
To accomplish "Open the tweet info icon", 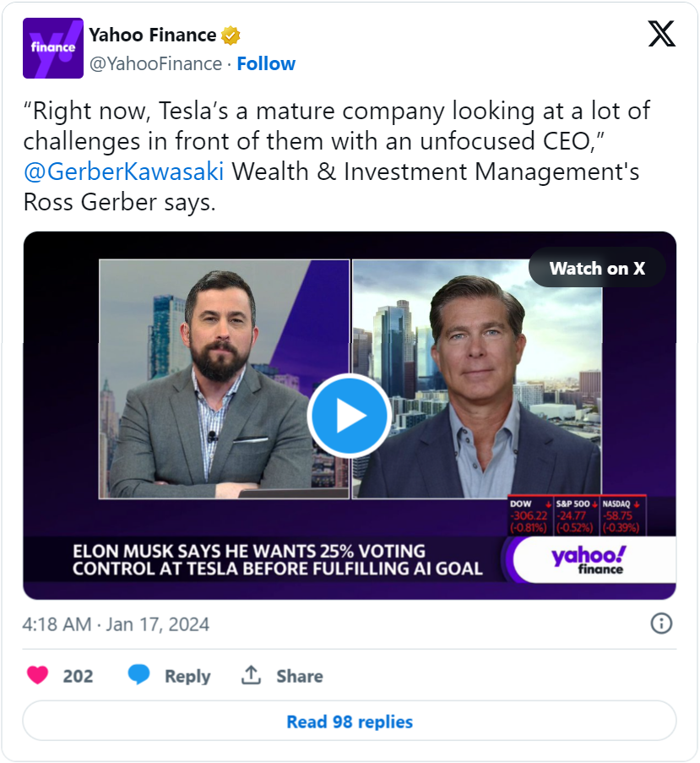I will (x=661, y=624).
